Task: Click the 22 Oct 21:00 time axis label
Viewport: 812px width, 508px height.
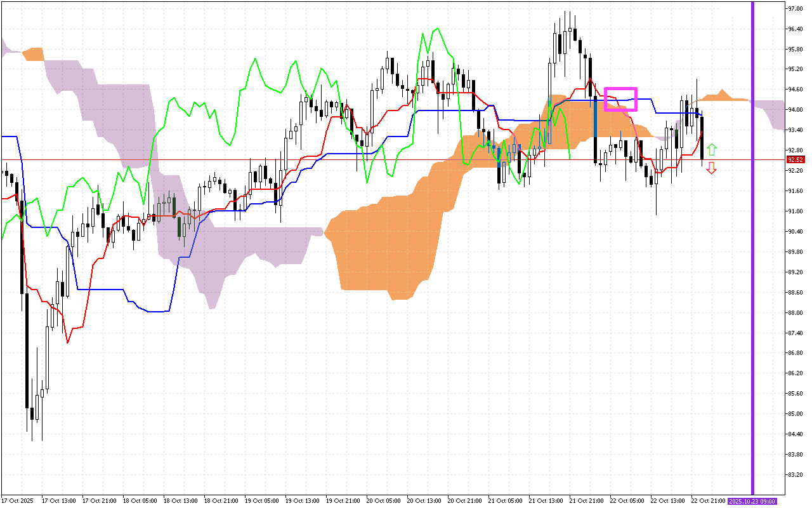Action: pos(707,501)
